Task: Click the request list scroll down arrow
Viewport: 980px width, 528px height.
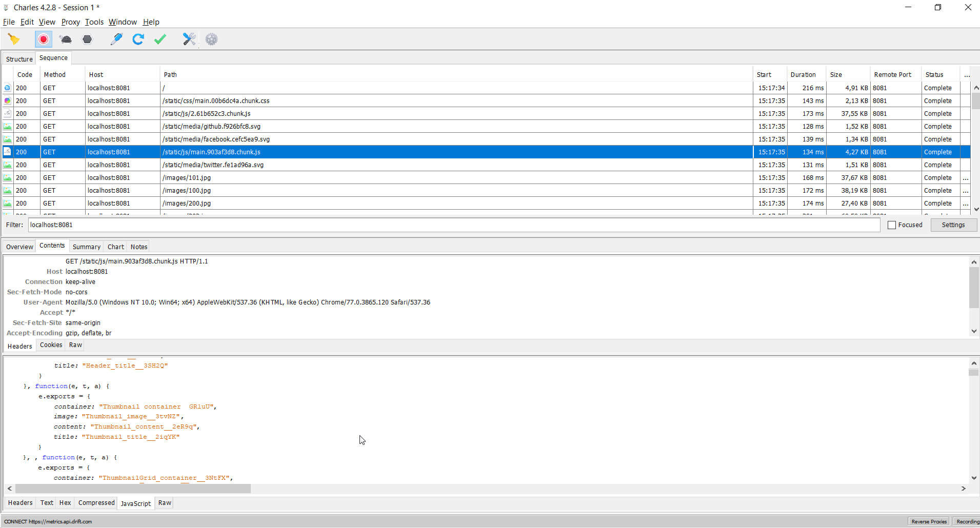Action: (976, 209)
